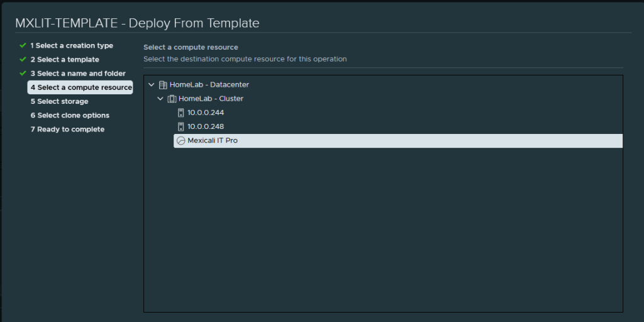Collapse the HomeLab - Cluster tree node

160,99
